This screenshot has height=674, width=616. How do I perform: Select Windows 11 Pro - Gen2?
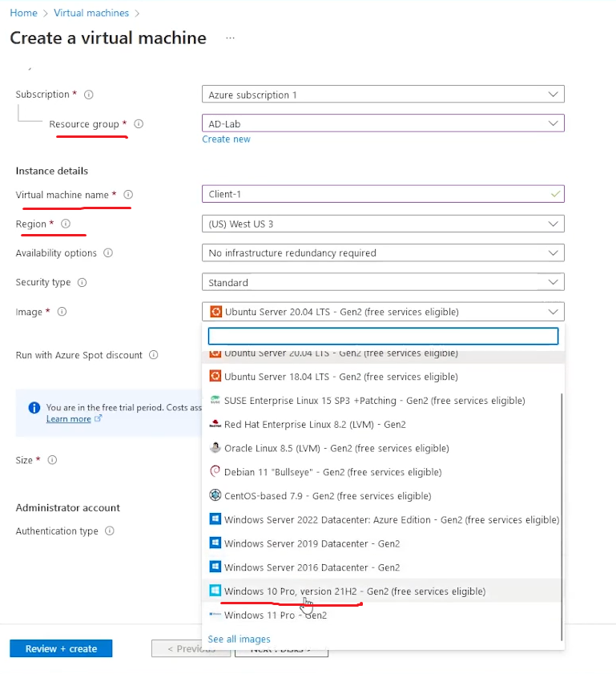tap(381, 615)
